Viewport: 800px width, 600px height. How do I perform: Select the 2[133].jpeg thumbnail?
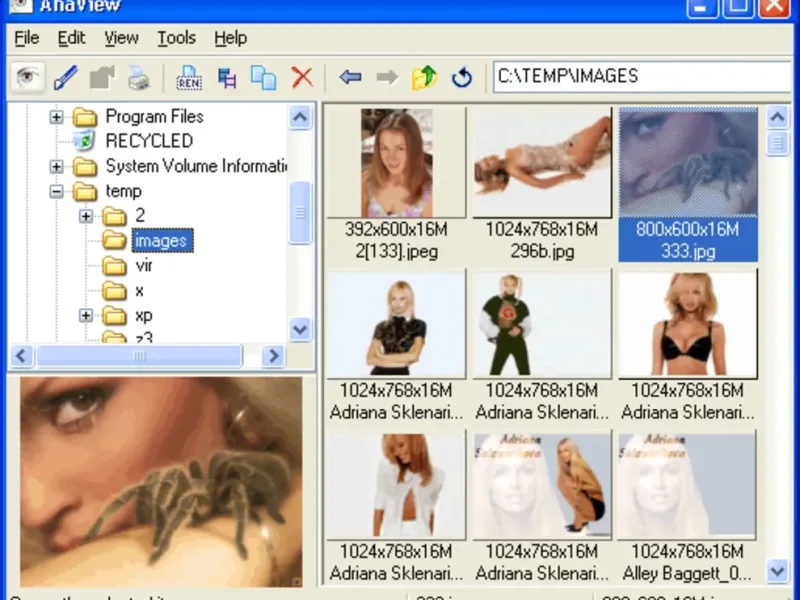(396, 163)
